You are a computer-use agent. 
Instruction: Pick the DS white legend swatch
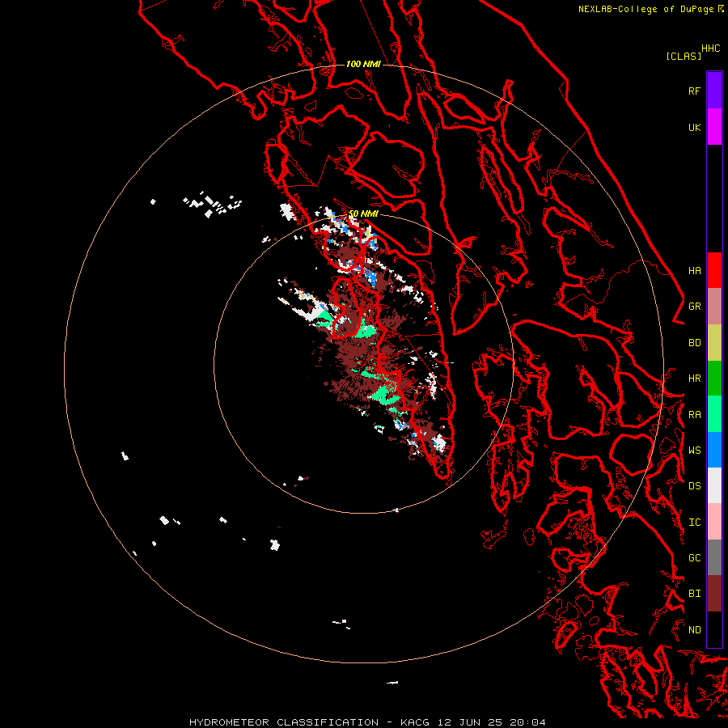pos(714,485)
